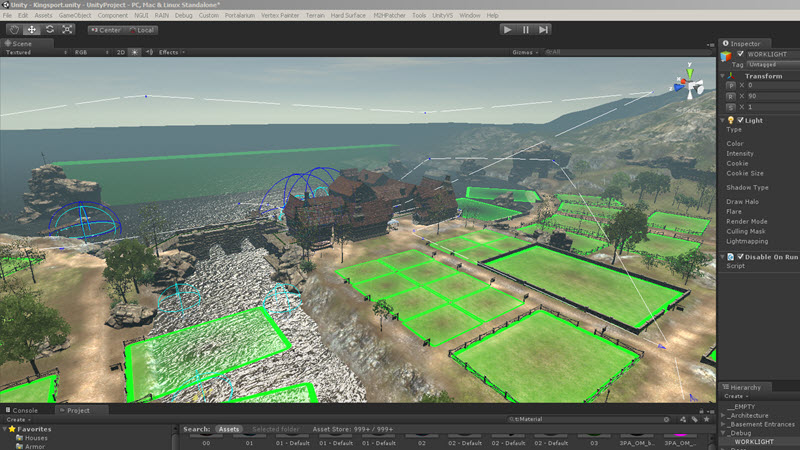
Task: Toggle scene lighting sun icon
Action: coord(135,52)
